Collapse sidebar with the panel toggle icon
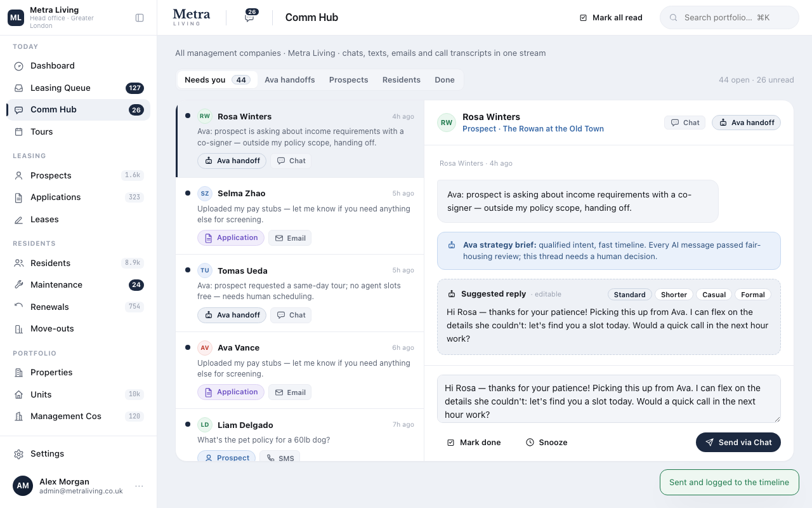This screenshot has width=812, height=508. [140, 18]
